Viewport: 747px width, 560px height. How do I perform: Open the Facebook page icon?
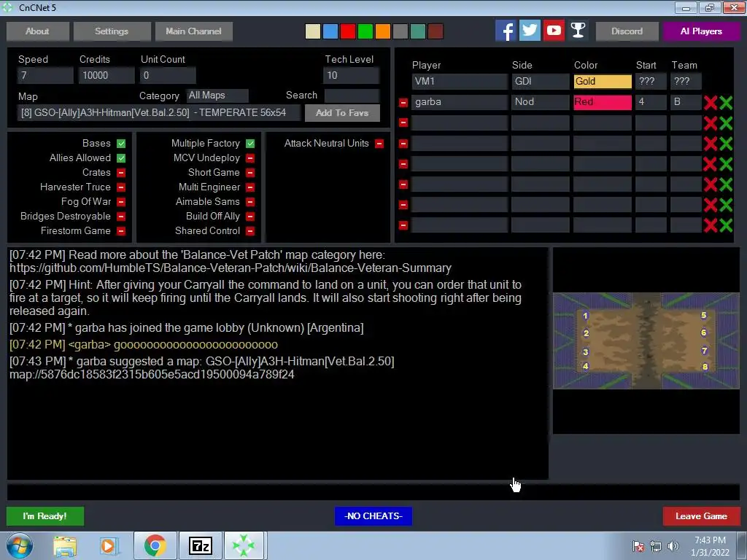(x=506, y=31)
